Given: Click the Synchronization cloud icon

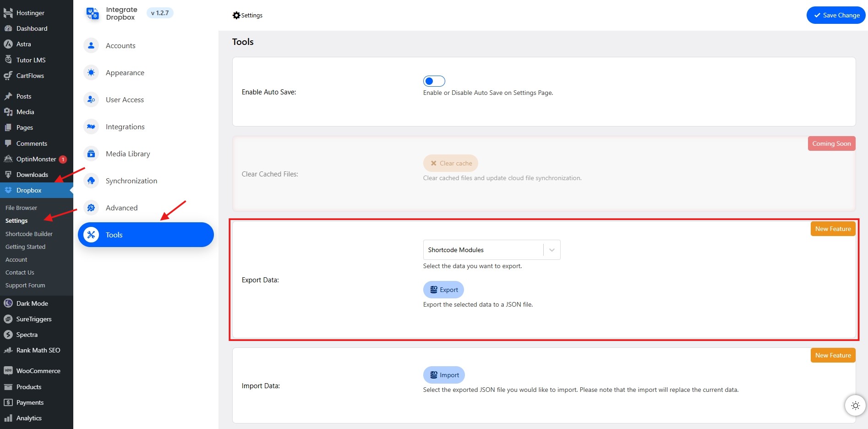Looking at the screenshot, I should pos(91,181).
